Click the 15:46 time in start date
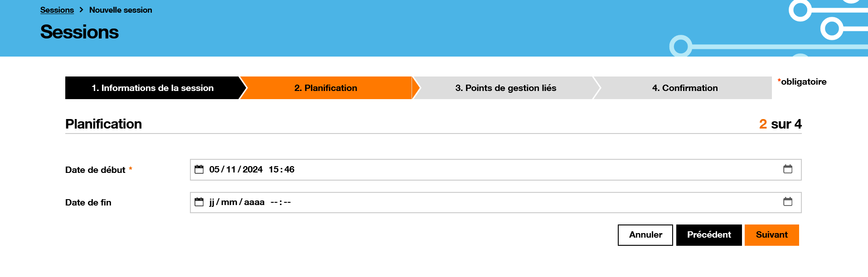The image size is (868, 277). (281, 169)
